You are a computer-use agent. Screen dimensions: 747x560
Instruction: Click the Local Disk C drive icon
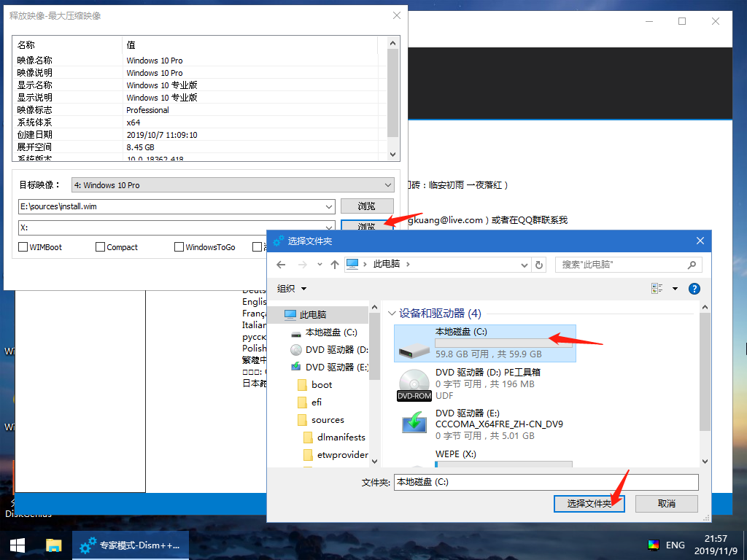pos(414,351)
